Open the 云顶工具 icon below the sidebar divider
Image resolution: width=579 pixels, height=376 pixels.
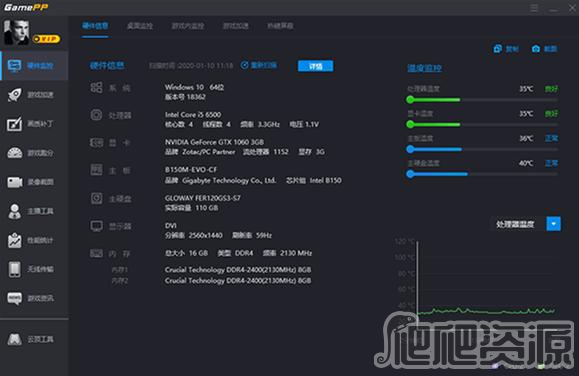coord(14,339)
